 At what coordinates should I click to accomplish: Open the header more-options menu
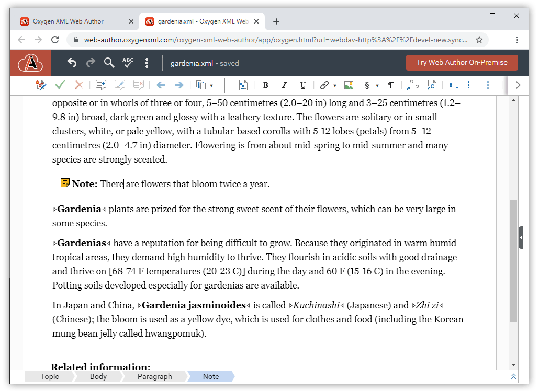(x=147, y=63)
